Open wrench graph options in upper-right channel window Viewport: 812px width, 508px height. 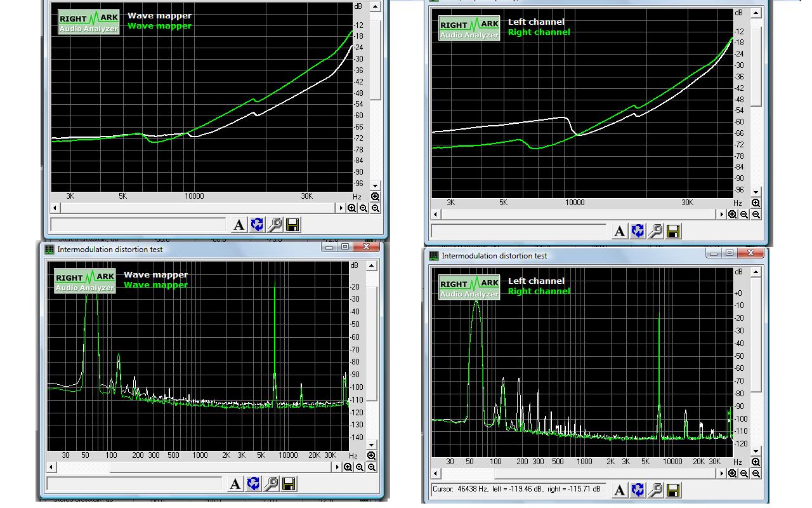coord(656,231)
